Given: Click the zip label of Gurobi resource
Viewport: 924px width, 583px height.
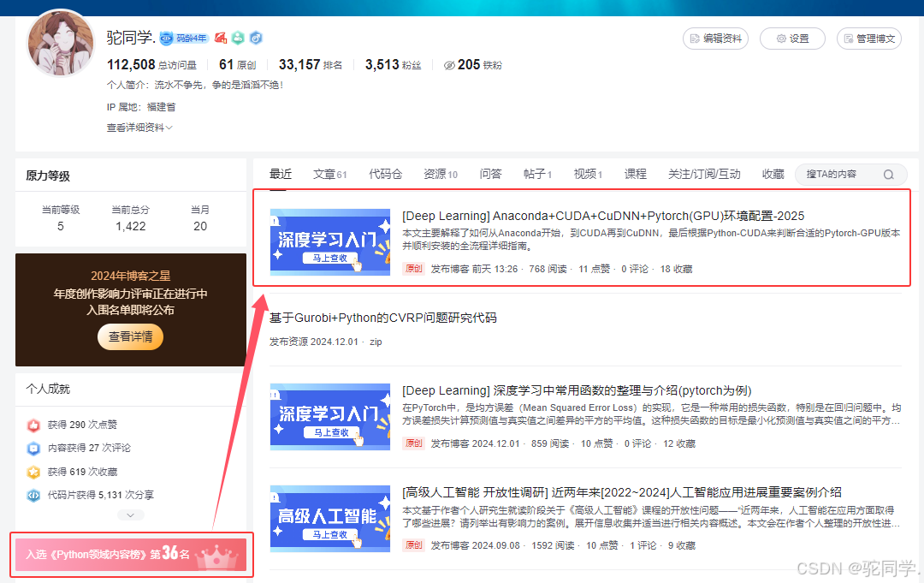Looking at the screenshot, I should pos(376,342).
